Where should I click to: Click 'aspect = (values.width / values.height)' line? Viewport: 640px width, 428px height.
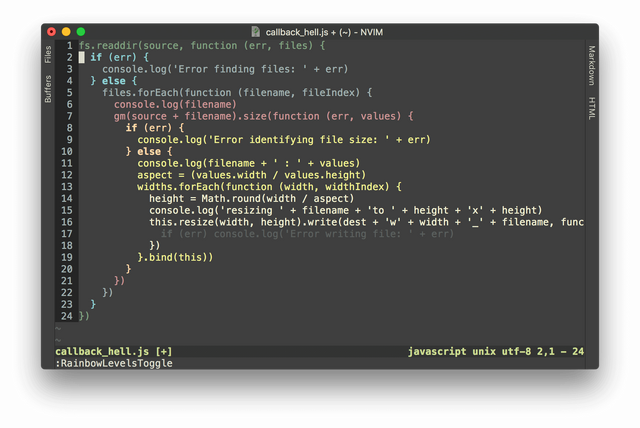[252, 175]
